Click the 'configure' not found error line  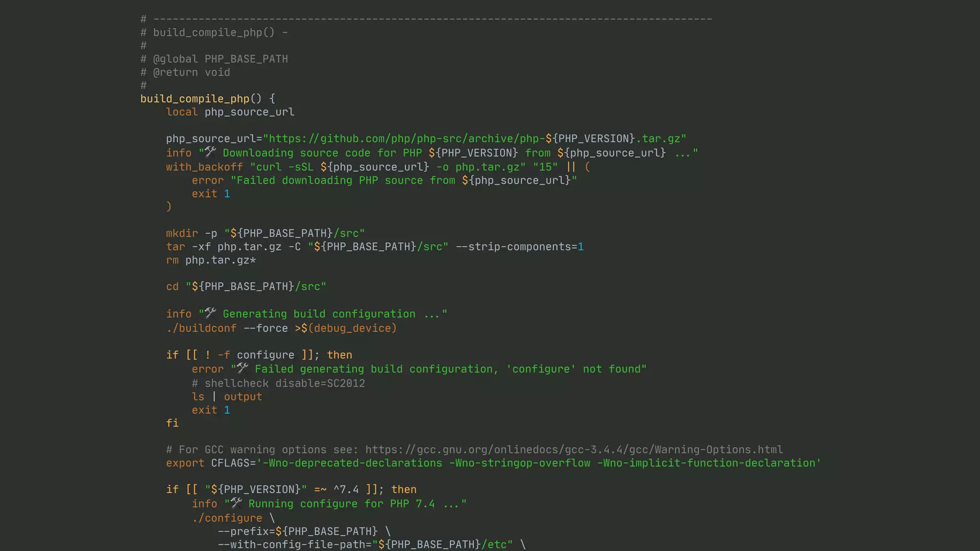tap(419, 369)
